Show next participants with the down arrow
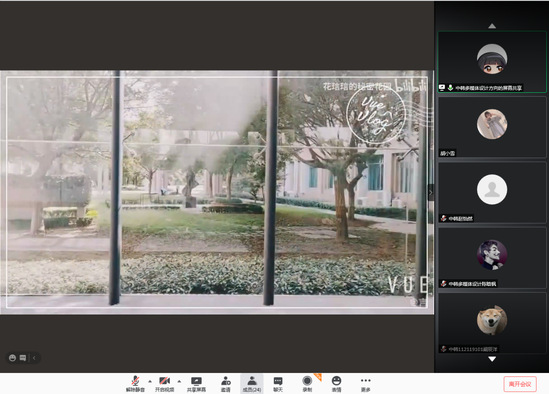 pyautogui.click(x=492, y=359)
